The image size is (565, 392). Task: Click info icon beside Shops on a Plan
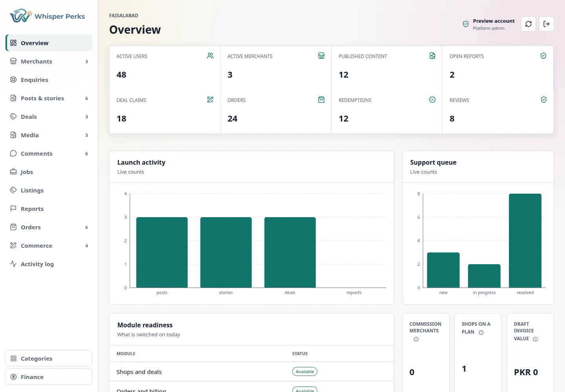pyautogui.click(x=481, y=333)
